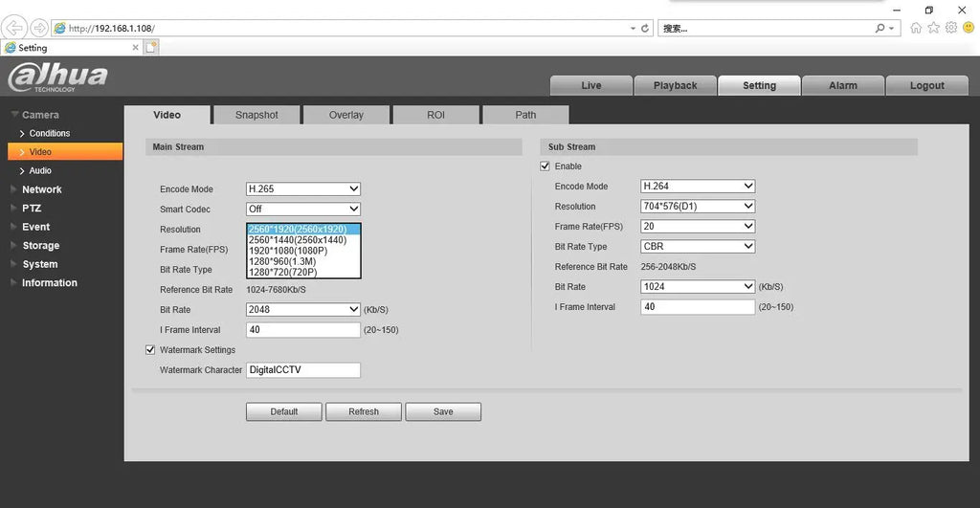This screenshot has width=980, height=508.
Task: Click the Watermark Character text field
Action: 302,370
